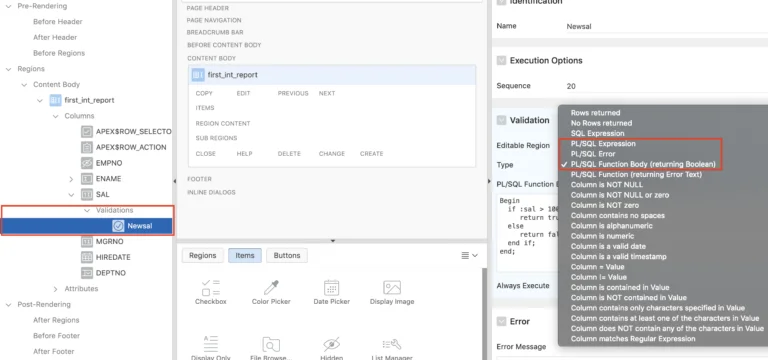
Task: Pick the Date Picker item icon
Action: 332,288
